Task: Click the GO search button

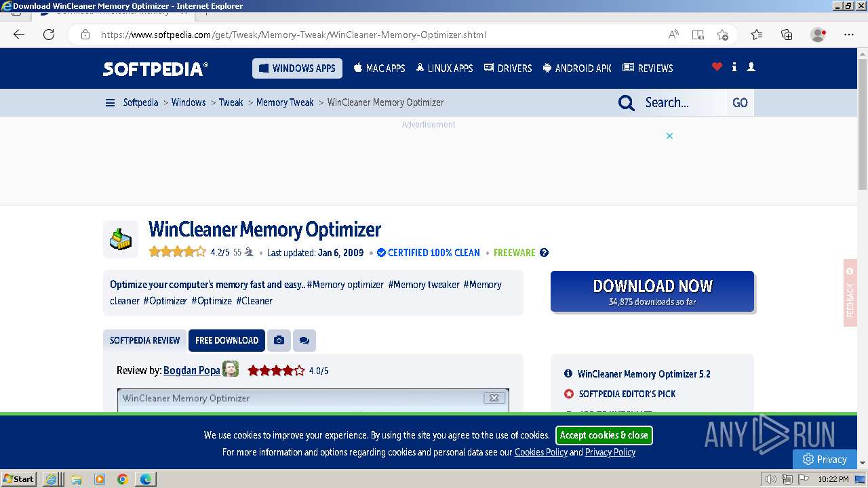Action: (740, 102)
